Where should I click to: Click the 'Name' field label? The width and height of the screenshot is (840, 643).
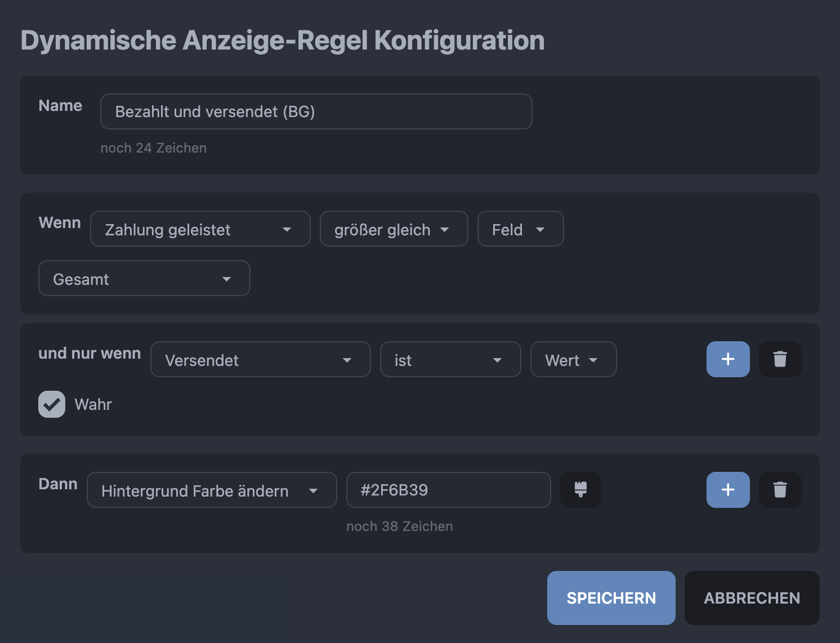coord(60,106)
